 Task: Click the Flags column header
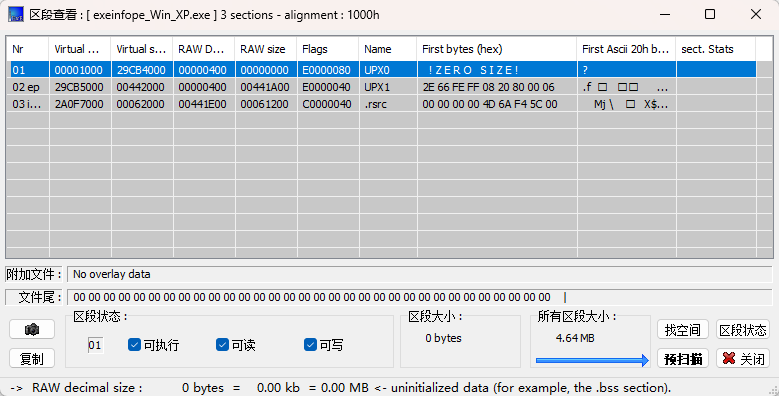click(x=328, y=49)
